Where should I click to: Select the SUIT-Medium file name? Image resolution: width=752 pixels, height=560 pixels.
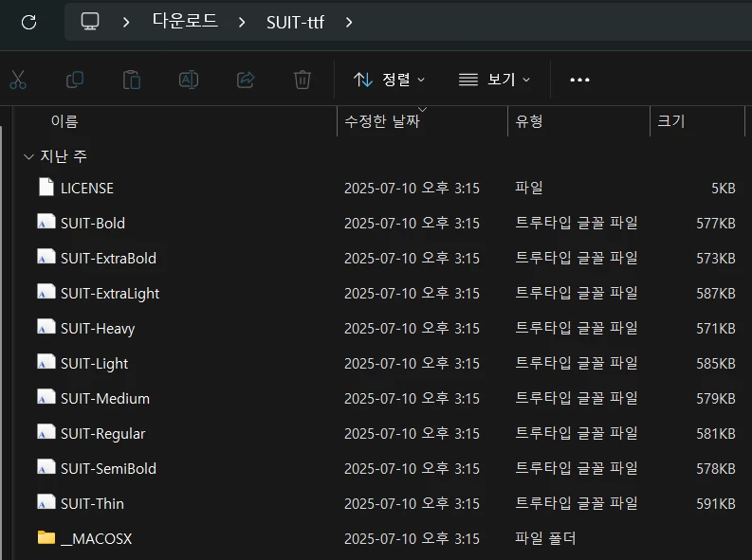[x=105, y=399]
